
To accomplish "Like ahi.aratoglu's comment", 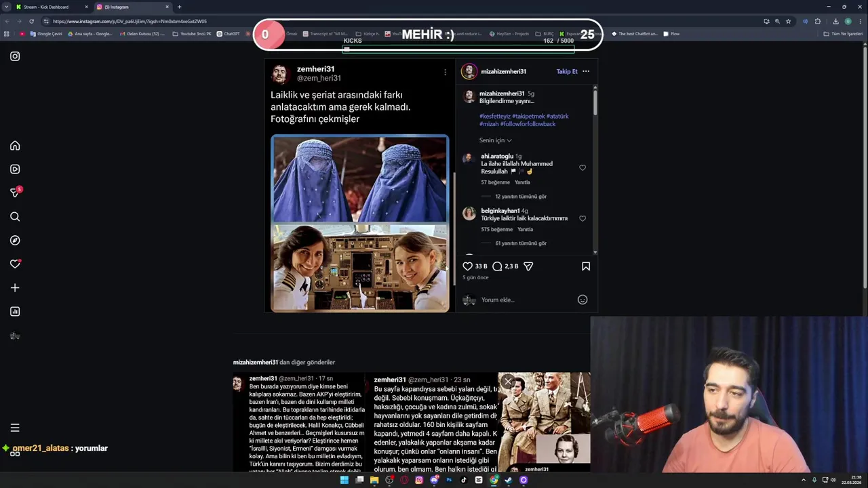I will tap(583, 168).
